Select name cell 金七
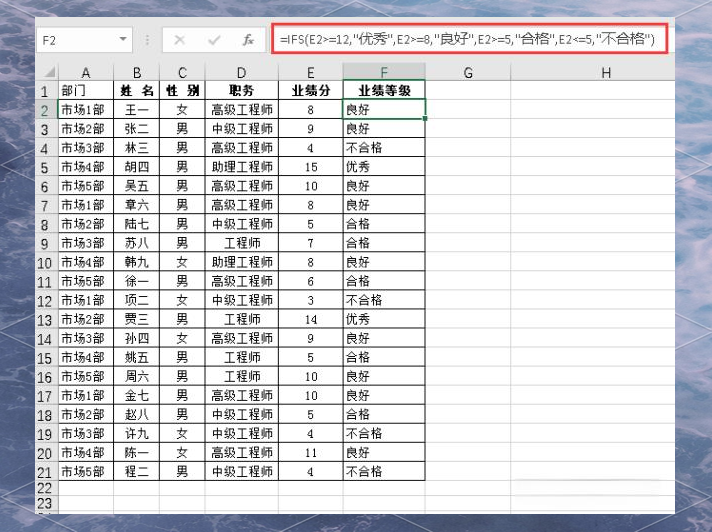 click(137, 395)
